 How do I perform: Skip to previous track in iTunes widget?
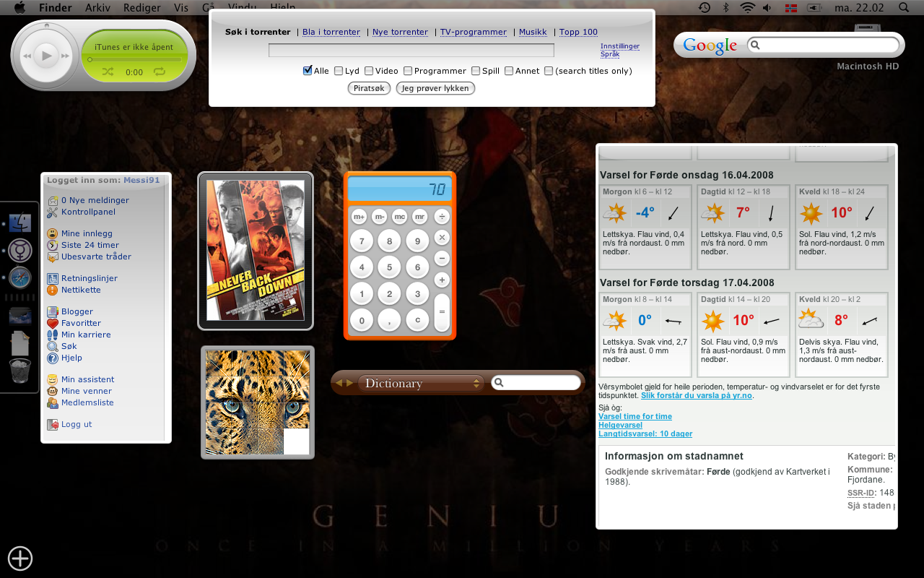pos(27,56)
